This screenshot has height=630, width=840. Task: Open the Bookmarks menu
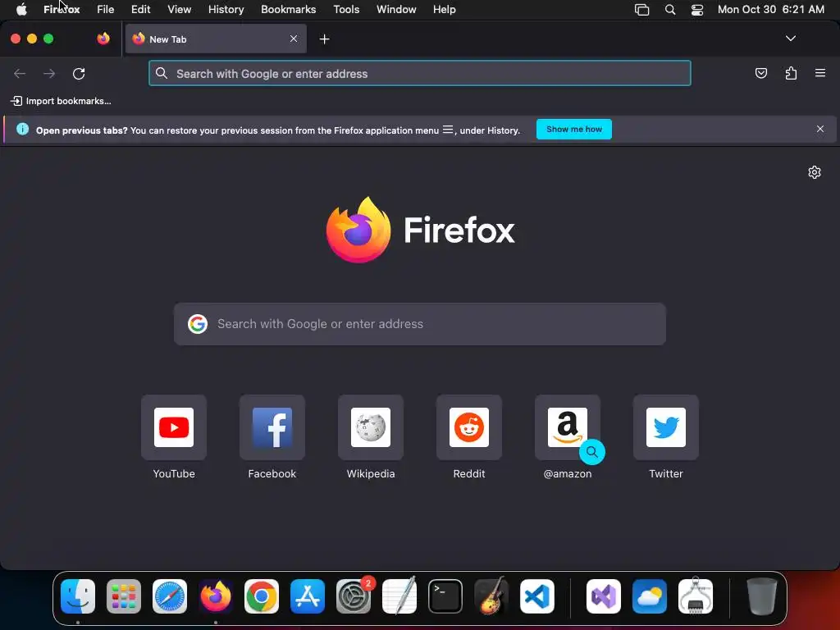coord(288,9)
